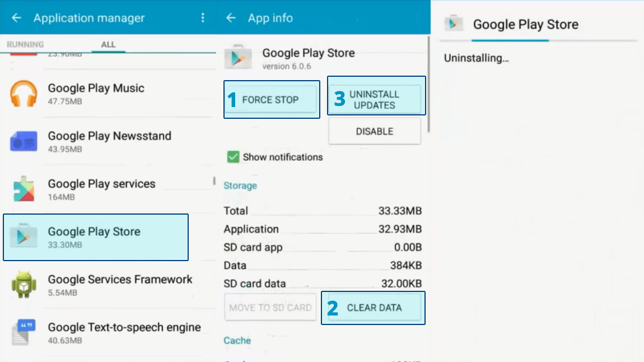Image resolution: width=644 pixels, height=362 pixels.
Task: Click '5.54MB' size under Services Framework
Action: pyautogui.click(x=62, y=293)
